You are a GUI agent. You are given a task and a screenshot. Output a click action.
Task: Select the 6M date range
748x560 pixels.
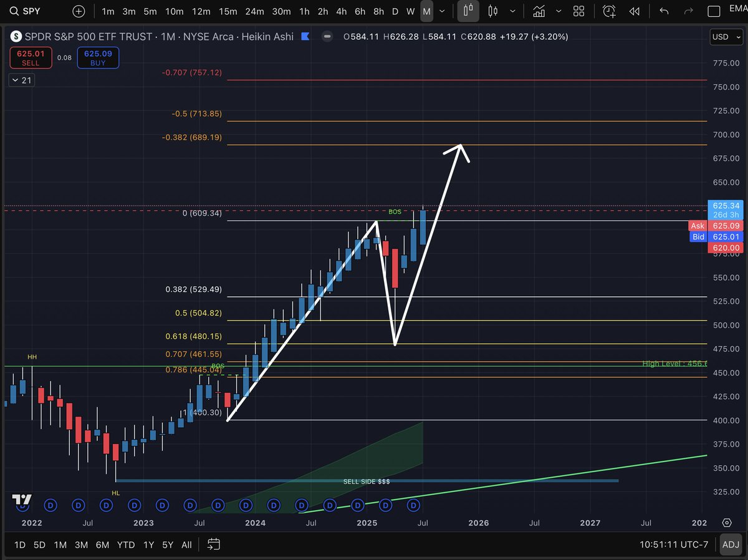tap(102, 544)
